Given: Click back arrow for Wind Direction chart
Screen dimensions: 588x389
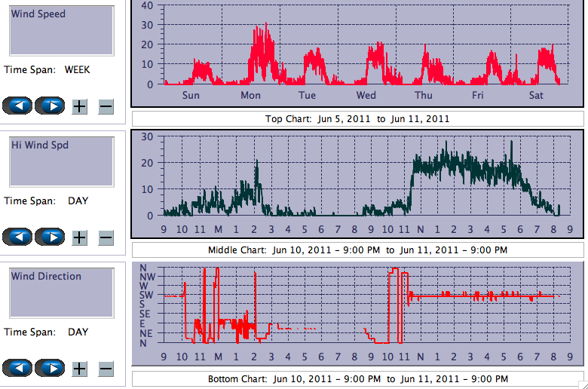Looking at the screenshot, I should coord(17,368).
